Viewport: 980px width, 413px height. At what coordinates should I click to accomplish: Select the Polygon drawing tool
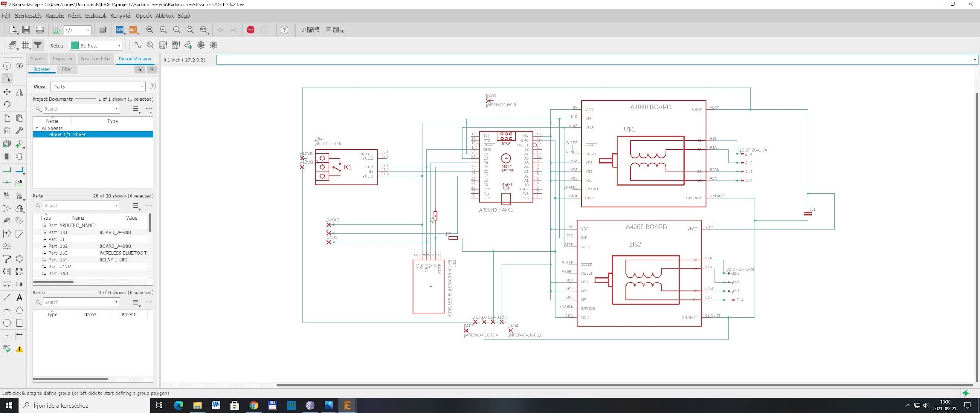(x=19, y=310)
